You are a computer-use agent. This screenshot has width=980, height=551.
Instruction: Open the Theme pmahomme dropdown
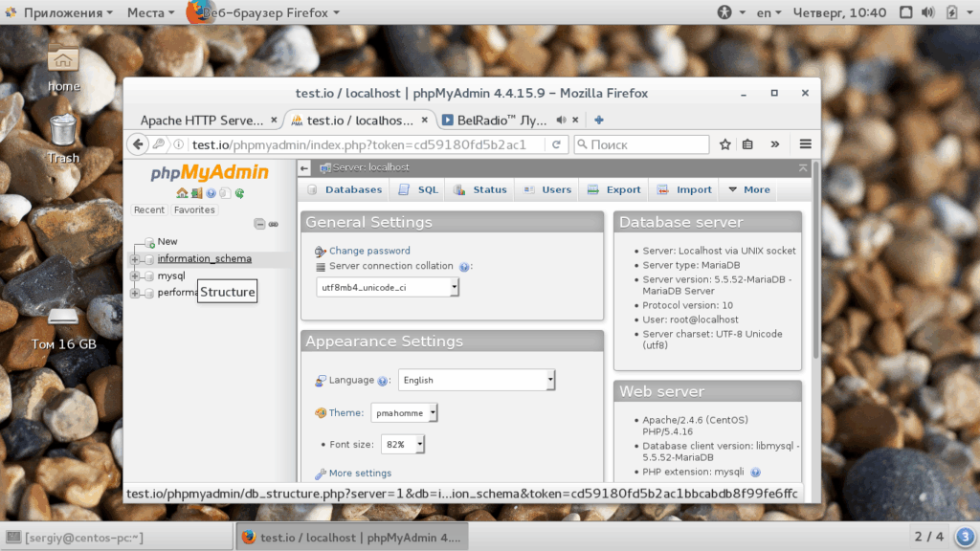point(404,413)
